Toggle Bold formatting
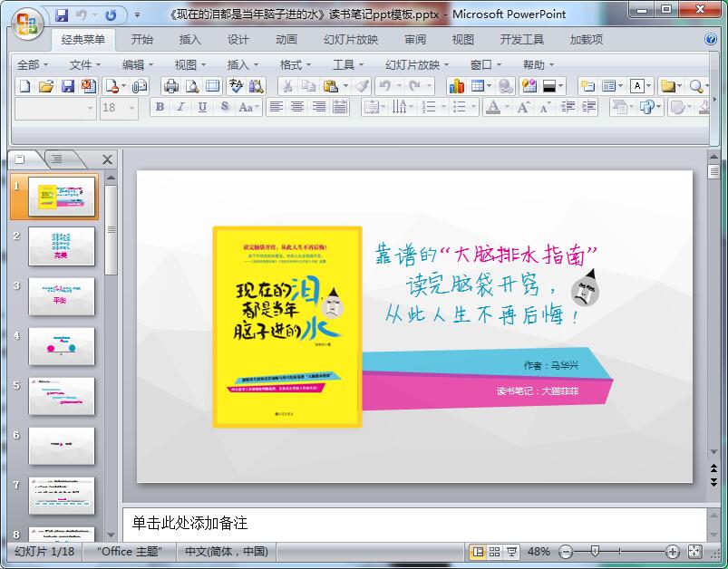This screenshot has width=728, height=569. (160, 107)
